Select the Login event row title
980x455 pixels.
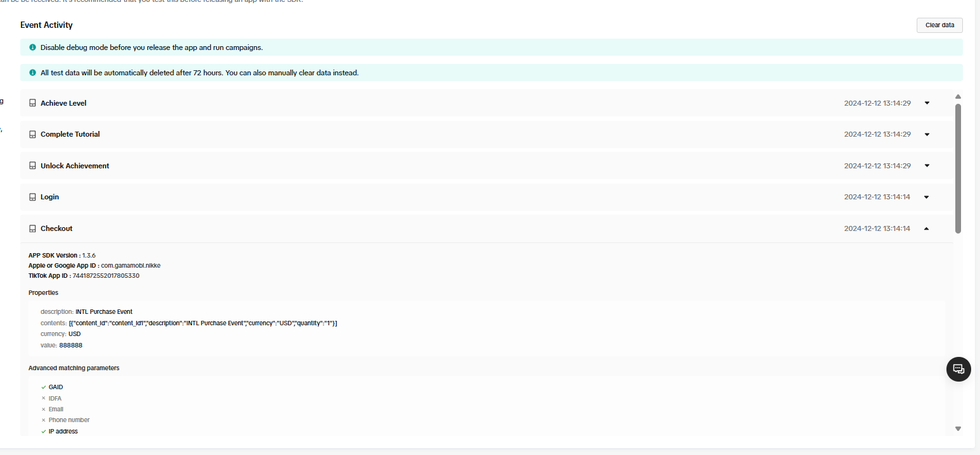[49, 197]
